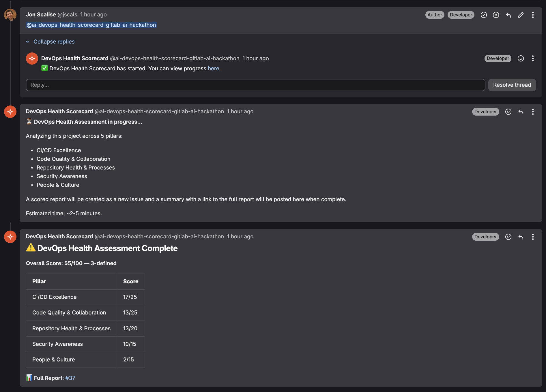Screen dimensions: 546x392
Task: Click the @ai-devops-health-scorecard mention in Jon's comment
Action: pyautogui.click(x=91, y=25)
